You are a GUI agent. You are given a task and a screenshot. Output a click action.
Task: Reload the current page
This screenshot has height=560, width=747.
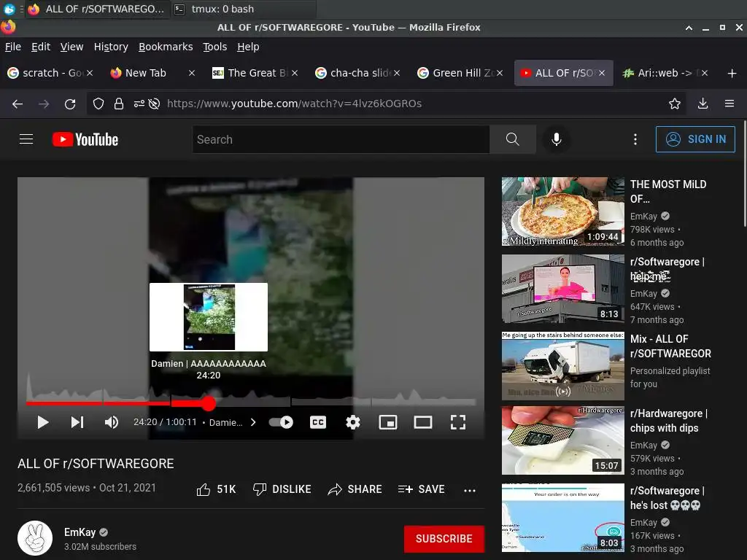[70, 104]
